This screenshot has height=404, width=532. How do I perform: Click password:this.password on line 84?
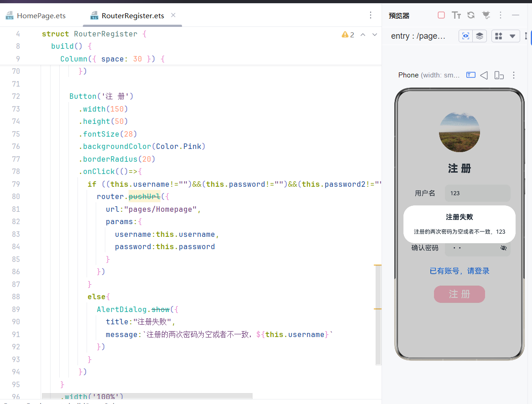coord(165,247)
